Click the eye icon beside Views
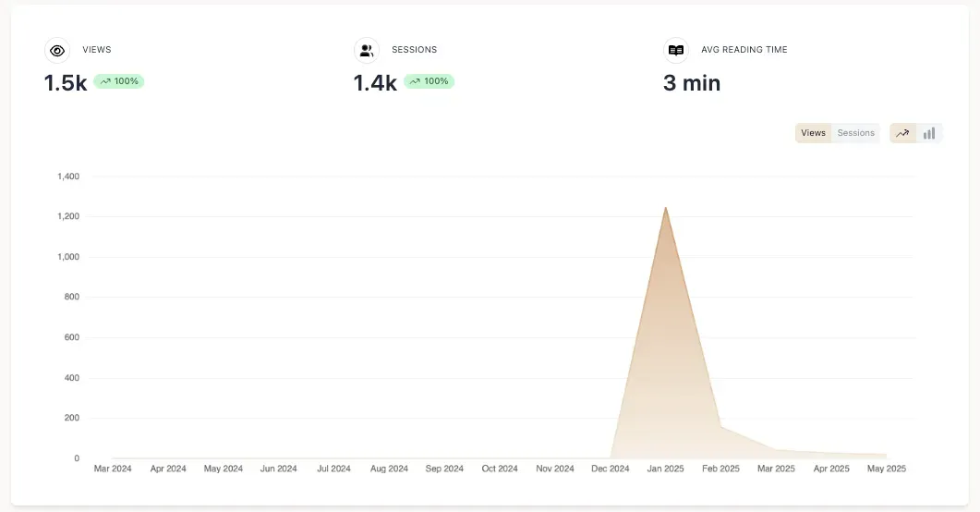980x512 pixels. point(57,51)
